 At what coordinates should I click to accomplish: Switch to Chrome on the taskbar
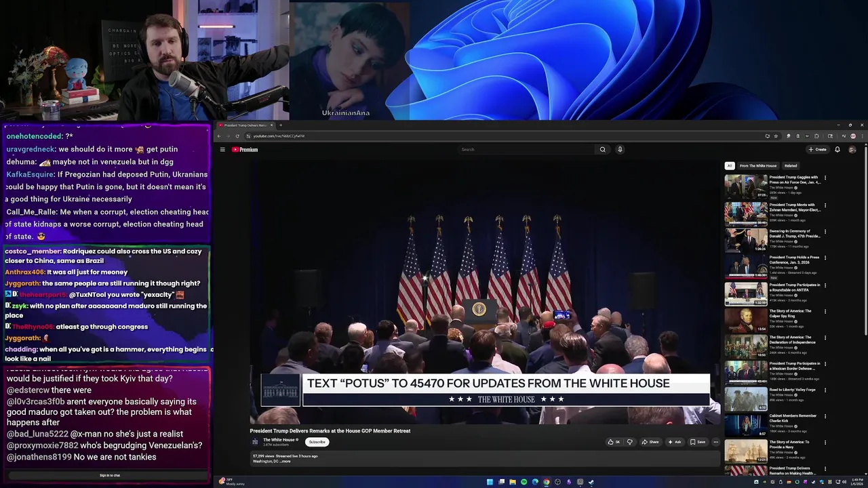tap(547, 482)
